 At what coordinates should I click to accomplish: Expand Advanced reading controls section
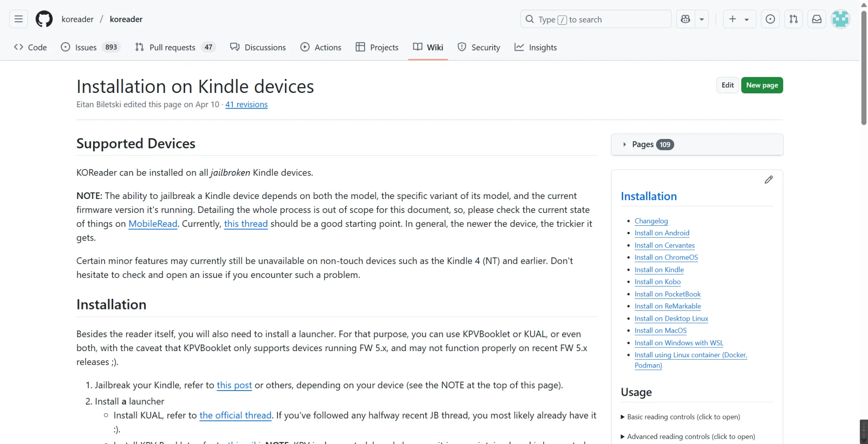(688, 436)
